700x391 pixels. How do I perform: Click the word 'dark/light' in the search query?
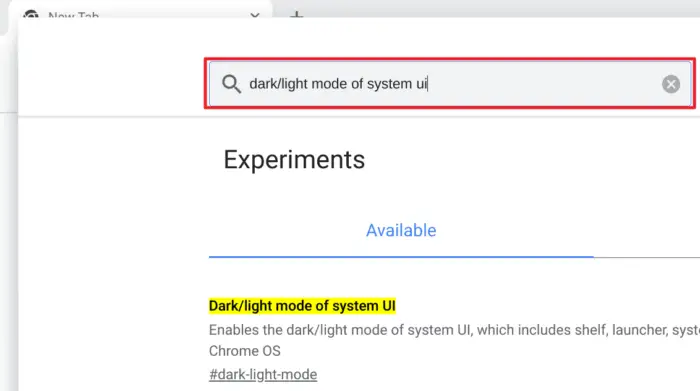pos(279,84)
